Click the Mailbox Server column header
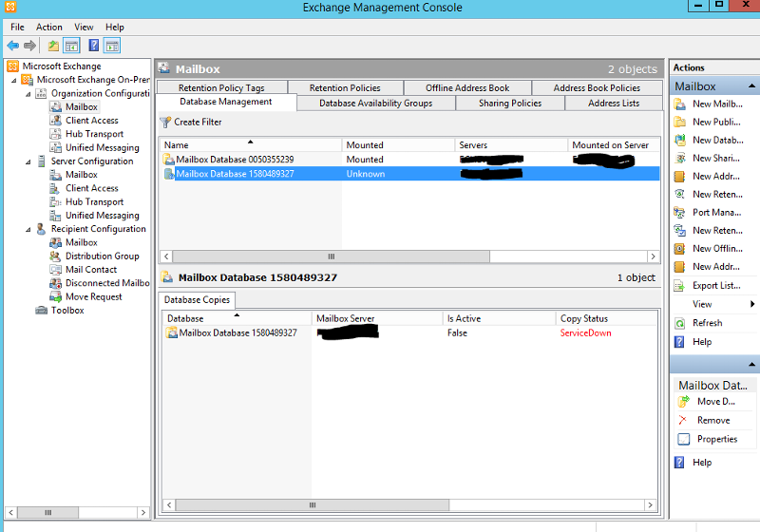The image size is (760, 532). click(377, 318)
